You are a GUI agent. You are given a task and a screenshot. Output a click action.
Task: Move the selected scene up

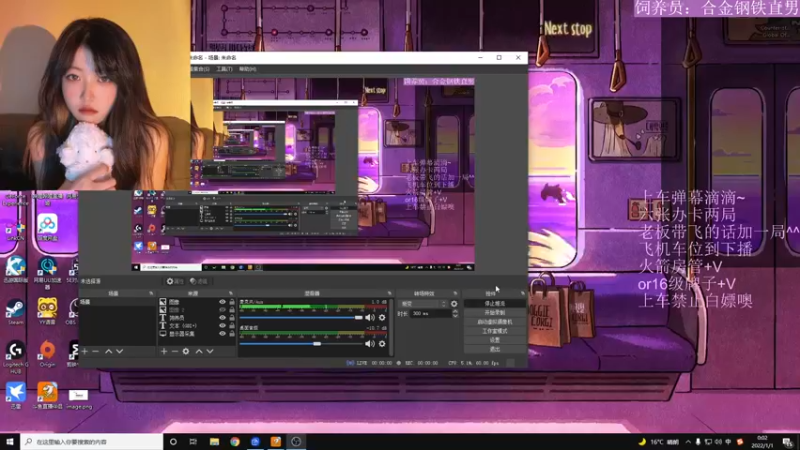(x=109, y=351)
